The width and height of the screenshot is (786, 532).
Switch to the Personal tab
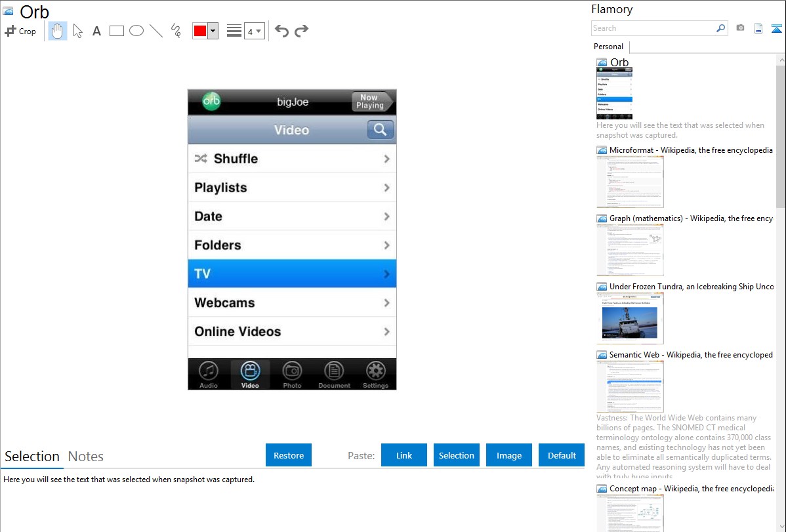[609, 47]
